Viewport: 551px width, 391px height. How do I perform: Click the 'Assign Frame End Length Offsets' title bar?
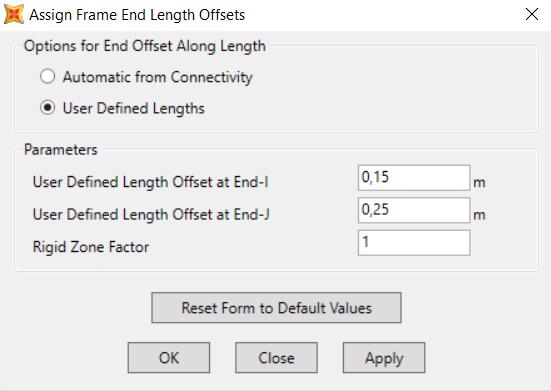[x=137, y=15]
